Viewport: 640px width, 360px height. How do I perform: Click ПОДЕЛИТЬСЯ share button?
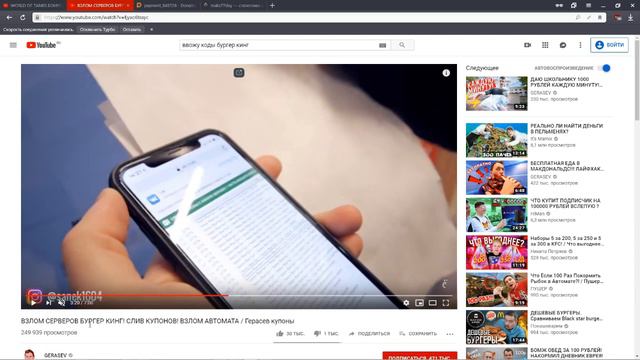(x=369, y=333)
